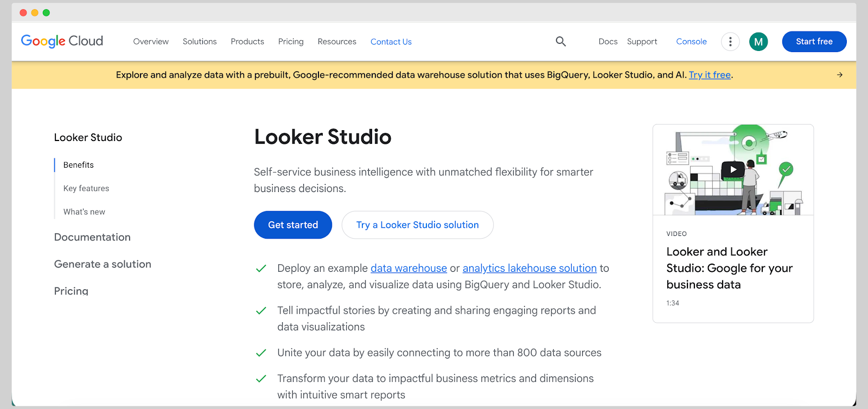Click the Looker Studio page heading

coord(323,137)
